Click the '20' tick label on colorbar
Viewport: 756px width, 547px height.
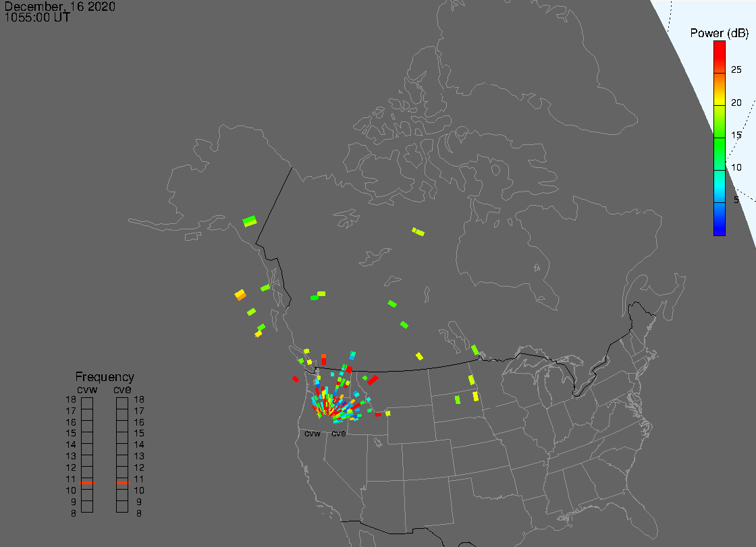[x=736, y=102]
